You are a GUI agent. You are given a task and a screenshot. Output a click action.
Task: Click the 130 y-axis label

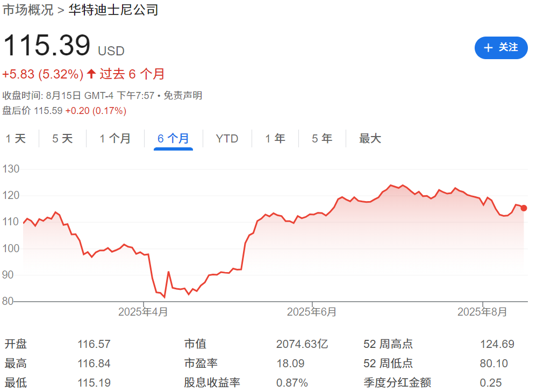11,169
